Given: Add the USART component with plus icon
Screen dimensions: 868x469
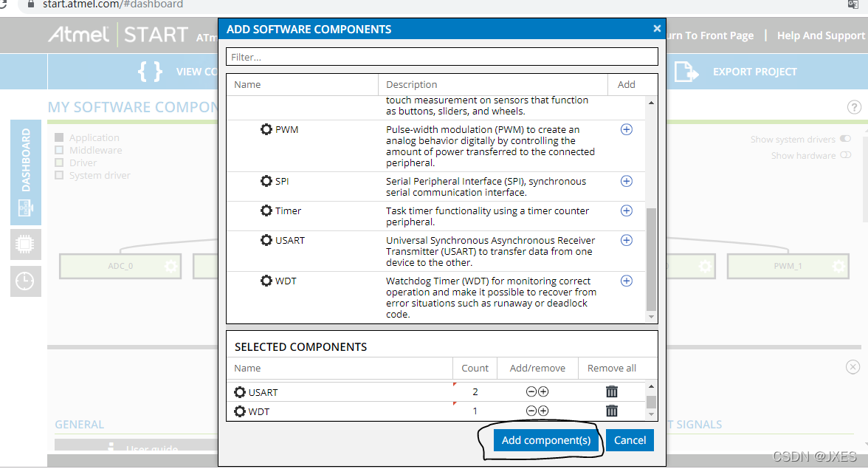Looking at the screenshot, I should (626, 240).
